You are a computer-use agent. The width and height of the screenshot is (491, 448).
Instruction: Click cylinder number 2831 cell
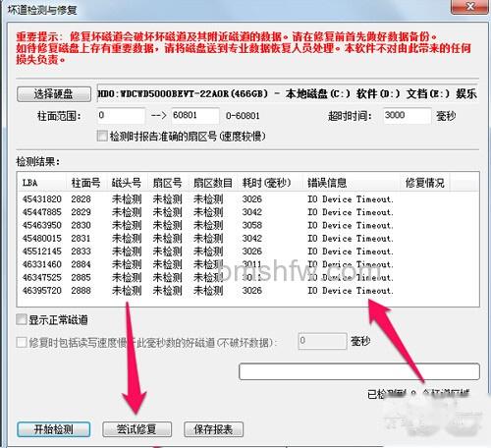point(81,239)
